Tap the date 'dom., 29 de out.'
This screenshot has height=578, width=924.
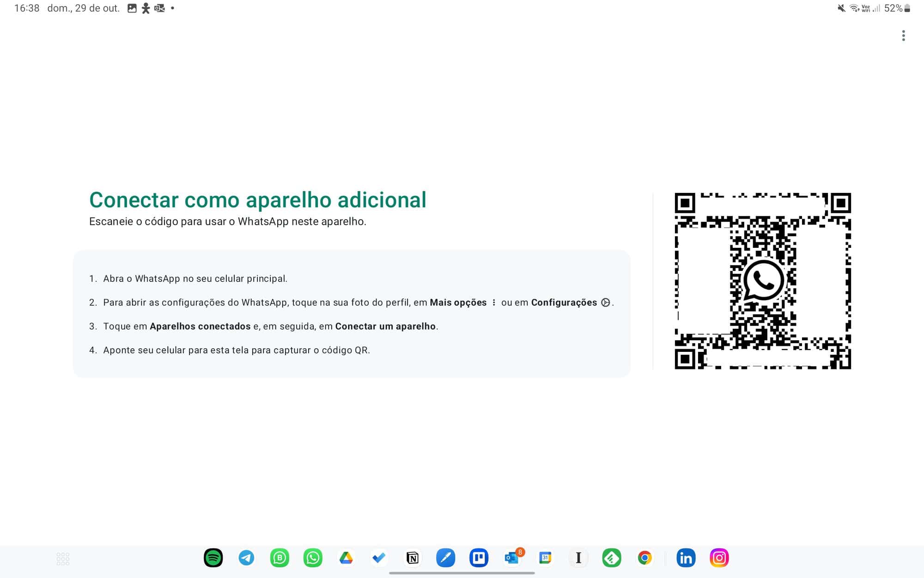click(83, 8)
